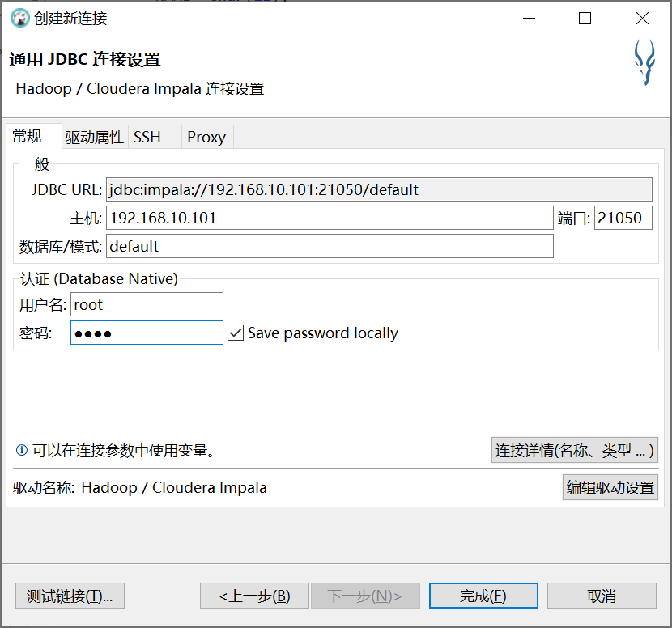This screenshot has height=628, width=672.
Task: Click 完成 to finish connection setup
Action: 483,595
